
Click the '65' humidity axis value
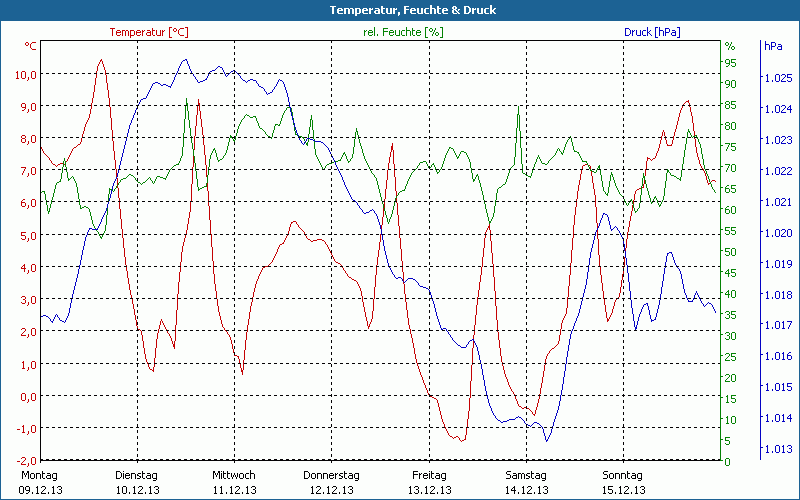[731, 189]
